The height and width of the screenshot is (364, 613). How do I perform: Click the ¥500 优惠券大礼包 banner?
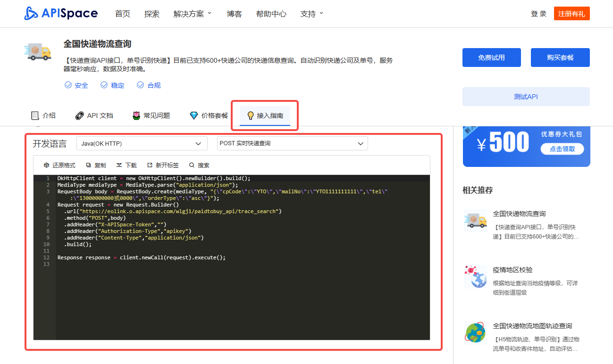pyautogui.click(x=526, y=147)
